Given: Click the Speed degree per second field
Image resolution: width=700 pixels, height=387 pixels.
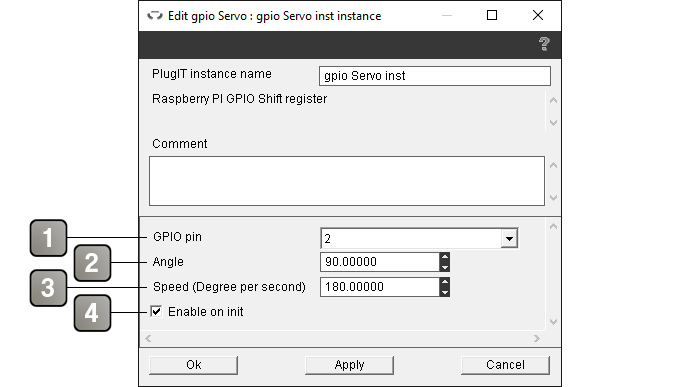Looking at the screenshot, I should 380,287.
